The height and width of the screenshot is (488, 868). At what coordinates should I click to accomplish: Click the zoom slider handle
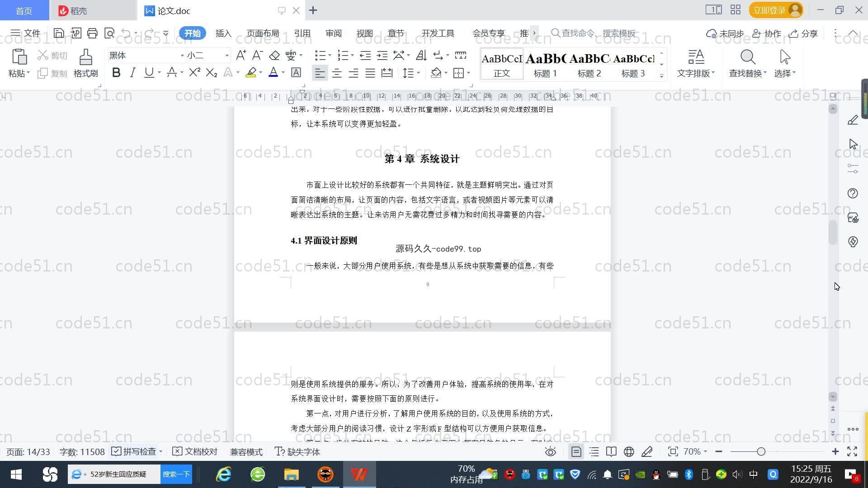tap(761, 451)
